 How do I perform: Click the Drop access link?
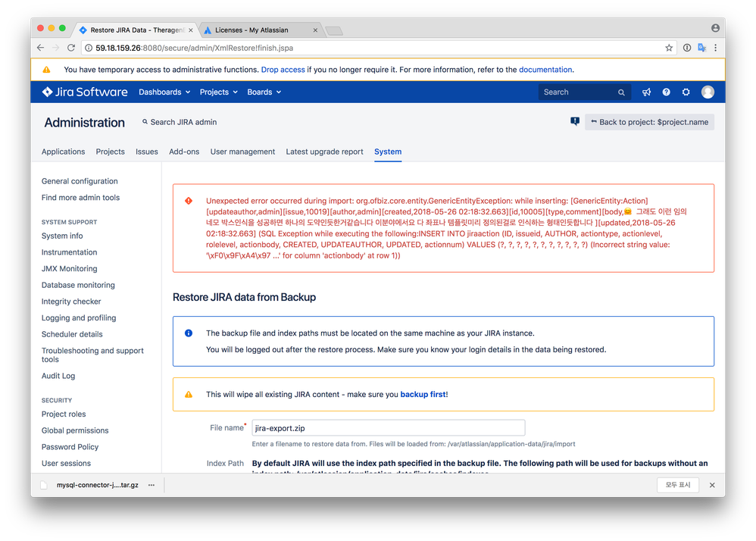[283, 70]
